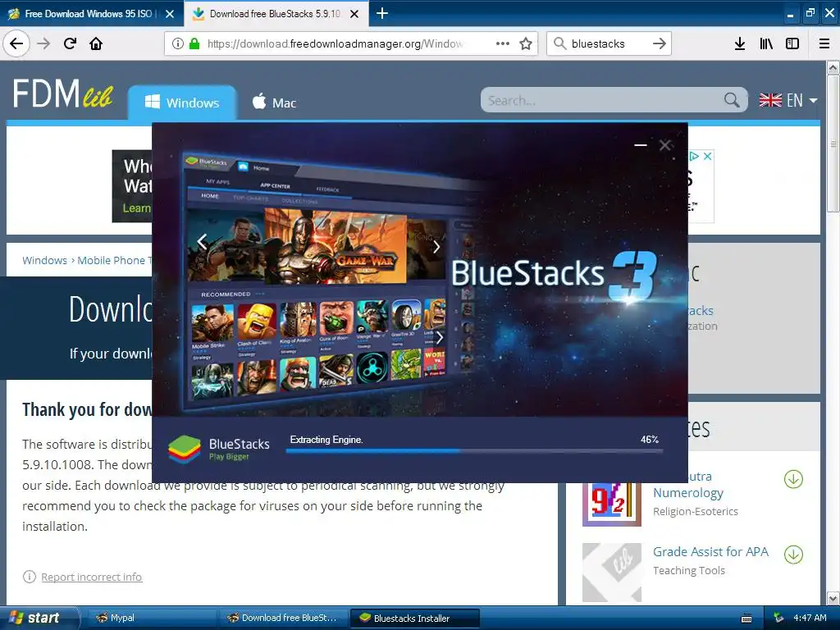Select Bluestacks Installer taskbar button
This screenshot has width=840, height=630.
tap(415, 619)
